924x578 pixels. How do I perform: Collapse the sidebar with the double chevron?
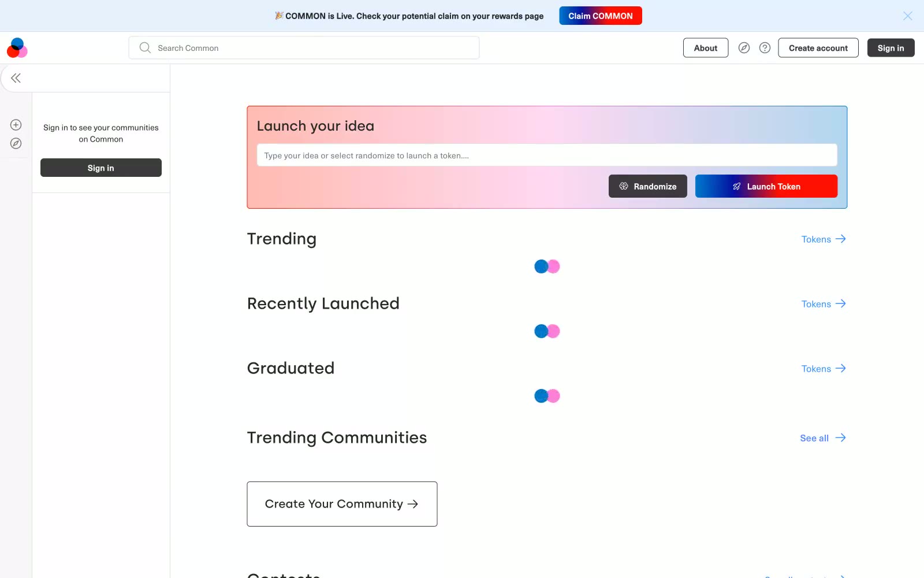pyautogui.click(x=16, y=78)
